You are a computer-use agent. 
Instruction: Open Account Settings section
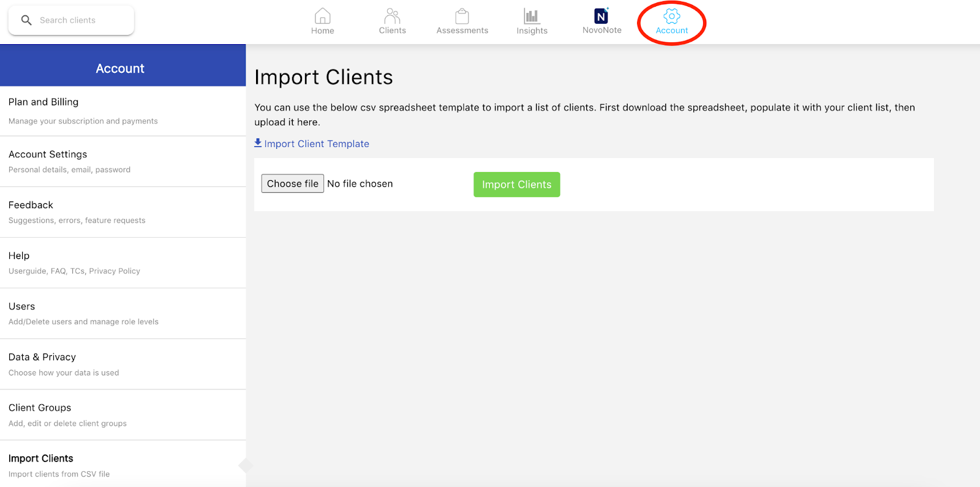(123, 162)
